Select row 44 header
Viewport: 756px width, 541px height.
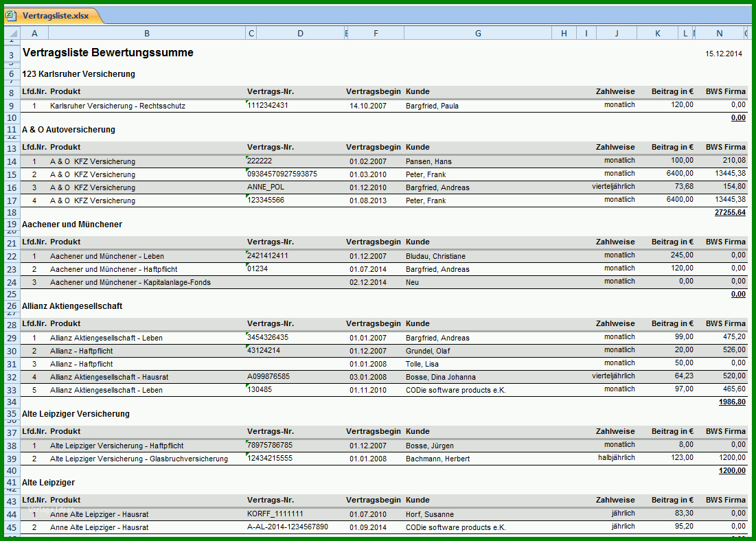click(12, 514)
